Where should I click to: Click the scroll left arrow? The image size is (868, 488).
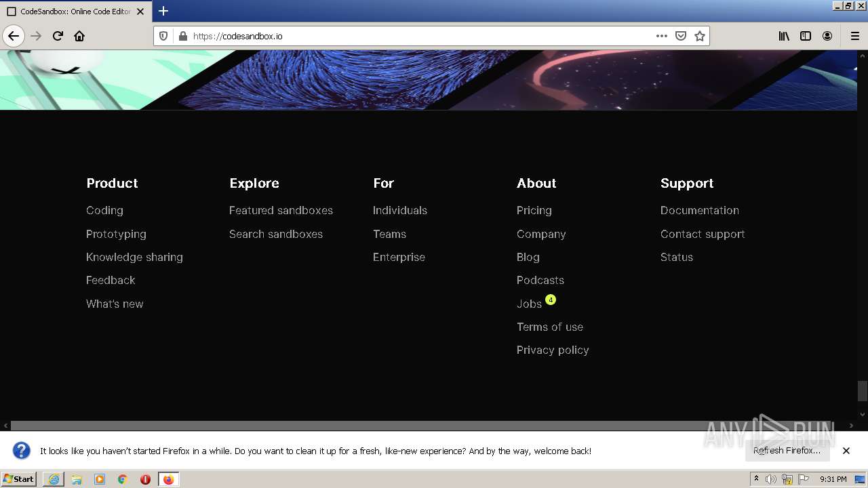(x=5, y=426)
